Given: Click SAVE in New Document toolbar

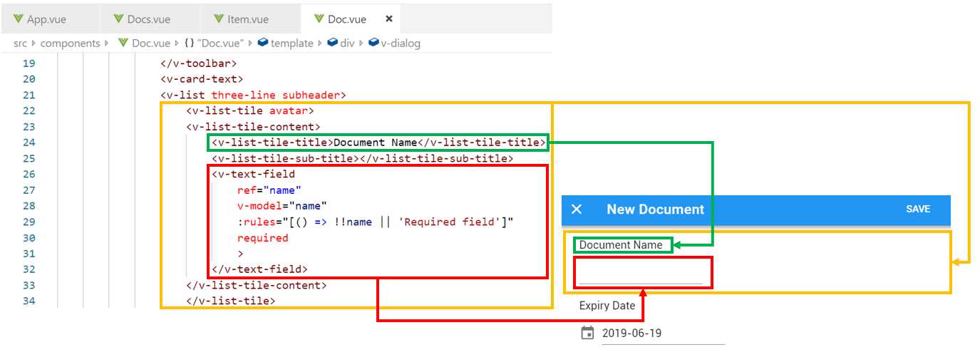Looking at the screenshot, I should tap(918, 209).
